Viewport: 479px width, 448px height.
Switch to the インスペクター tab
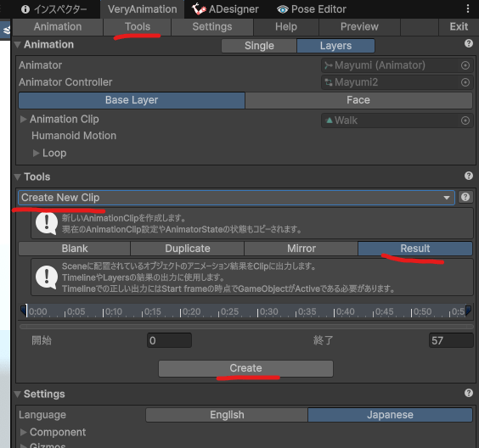[x=54, y=9]
